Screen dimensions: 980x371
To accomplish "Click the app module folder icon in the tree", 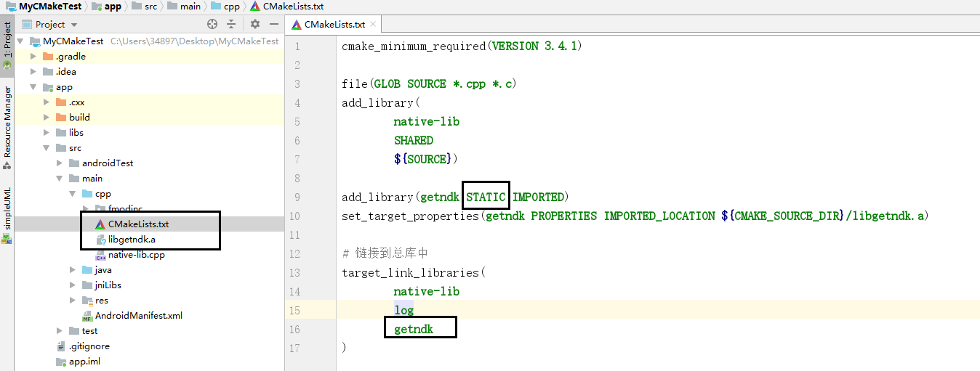I will (x=49, y=87).
